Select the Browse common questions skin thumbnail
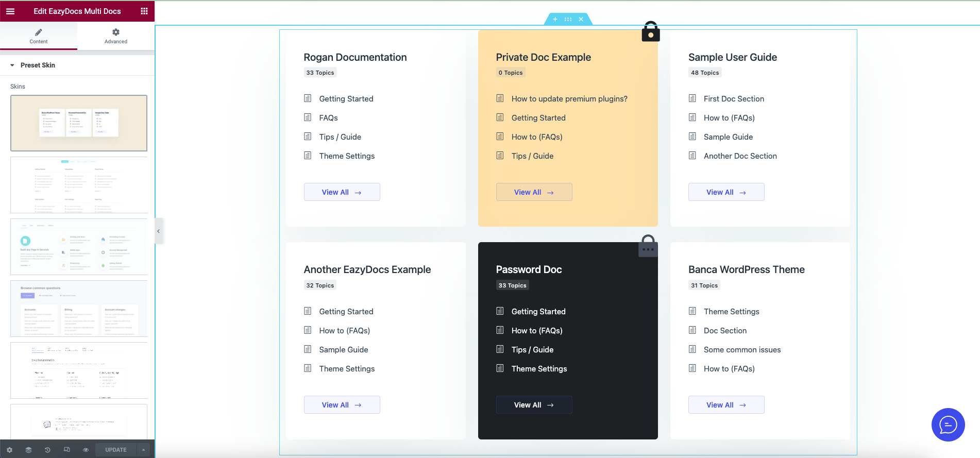 (79, 309)
